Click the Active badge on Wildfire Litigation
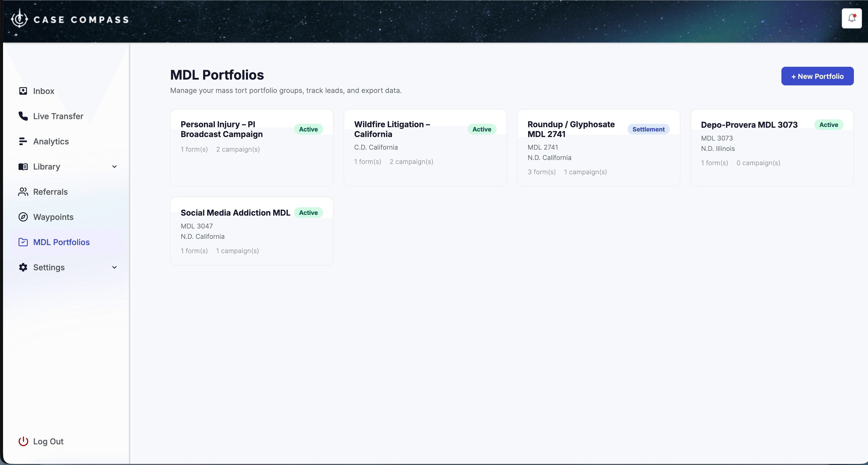The height and width of the screenshot is (465, 868). point(481,129)
